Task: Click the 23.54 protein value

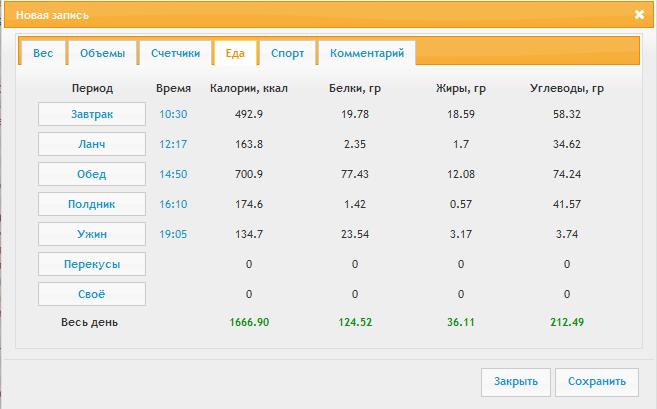Action: (x=355, y=234)
